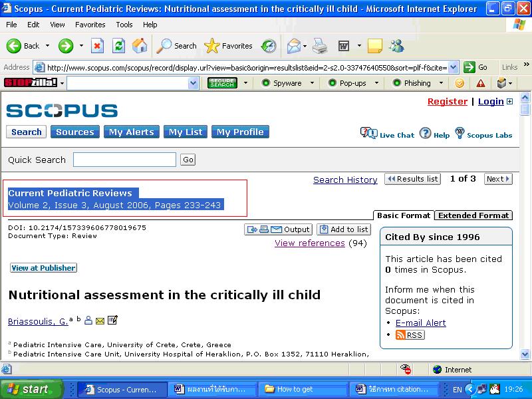Click the View at Publisher button
This screenshot has width=532, height=399.
[x=43, y=268]
